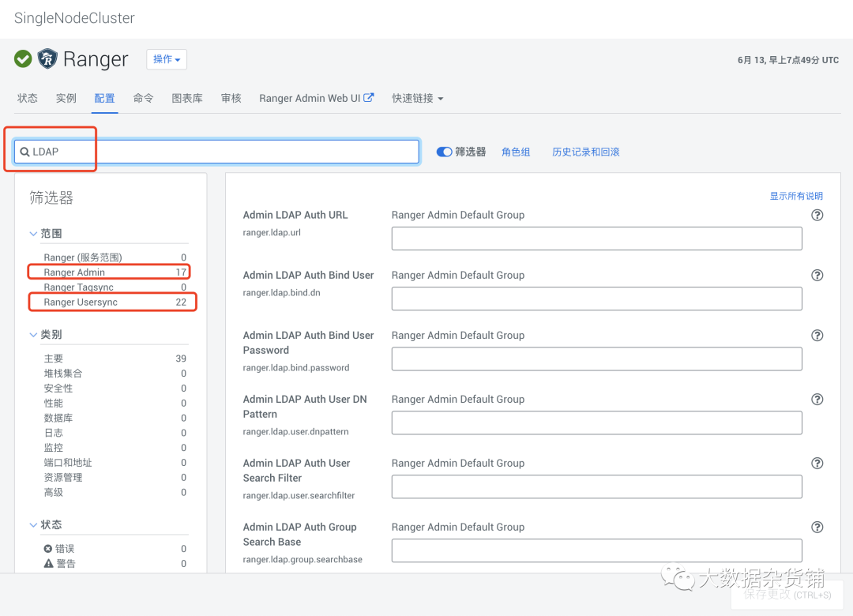Click the ranger.ldap.bind.dn input field

(x=596, y=299)
